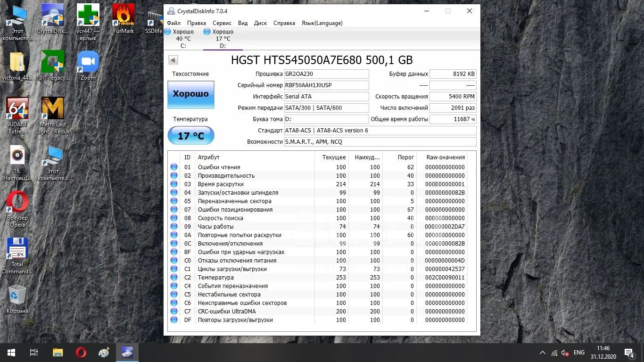644x362 pixels.
Task: Open the Paint taskbar icon
Action: click(104, 352)
